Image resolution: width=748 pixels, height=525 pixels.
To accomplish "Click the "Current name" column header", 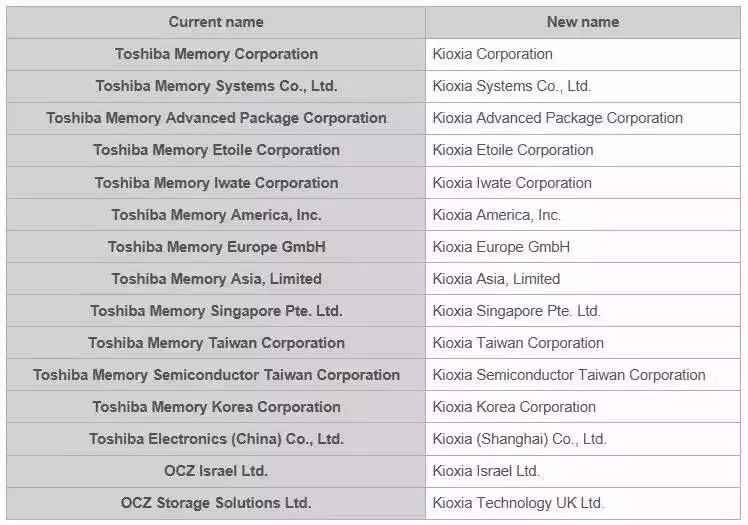I will pos(216,22).
